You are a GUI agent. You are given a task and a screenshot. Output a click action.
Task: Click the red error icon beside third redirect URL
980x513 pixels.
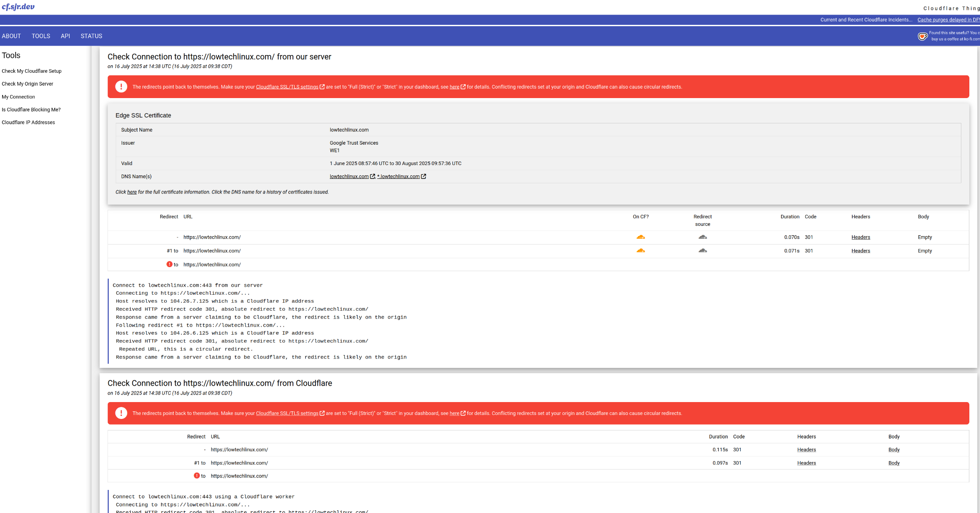tap(169, 264)
